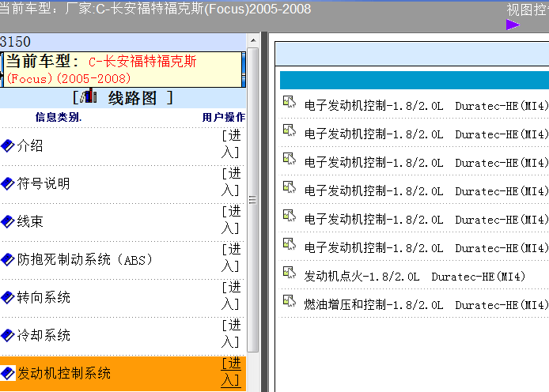Image resolution: width=549 pixels, height=392 pixels.
Task: Click the 视图控 label at top right
Action: [528, 9]
